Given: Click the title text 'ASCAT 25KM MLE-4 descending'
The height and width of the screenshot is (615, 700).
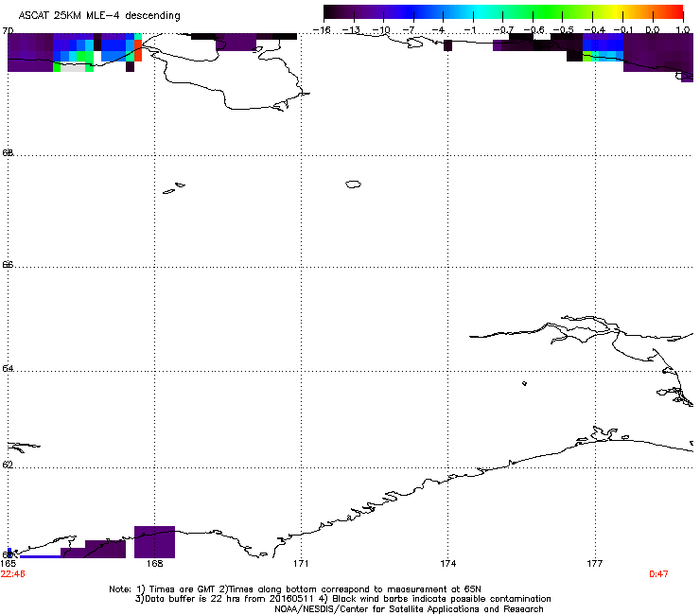Looking at the screenshot, I should [x=99, y=16].
